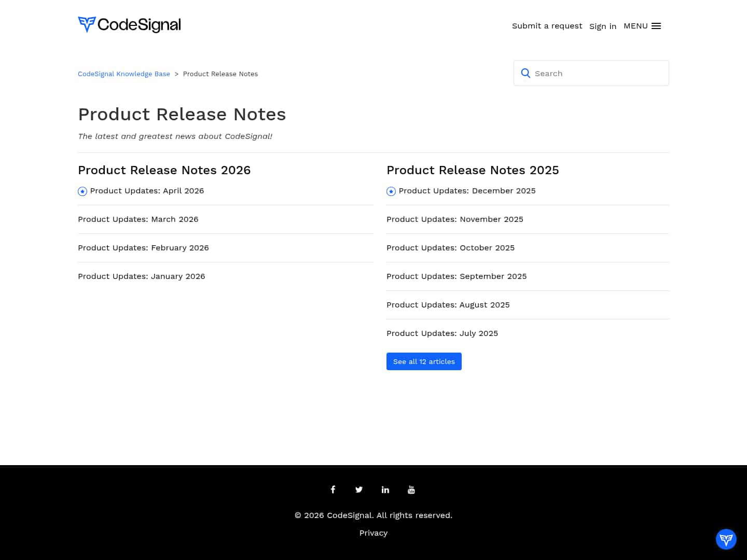The width and height of the screenshot is (747, 560).
Task: Click promoted star icon beside December 2025
Action: coord(391,191)
